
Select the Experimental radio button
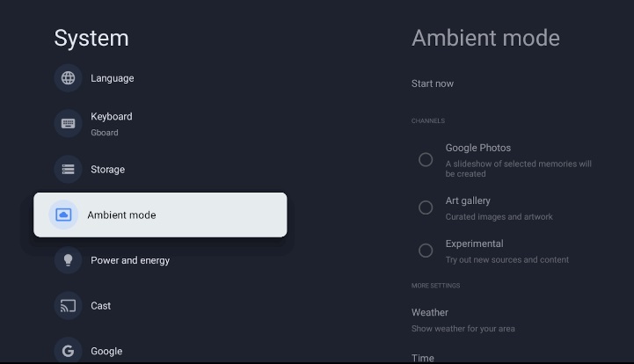point(426,251)
